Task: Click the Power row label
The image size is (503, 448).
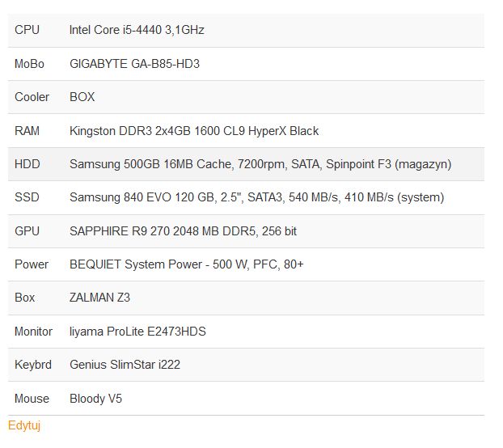Action: [32, 264]
